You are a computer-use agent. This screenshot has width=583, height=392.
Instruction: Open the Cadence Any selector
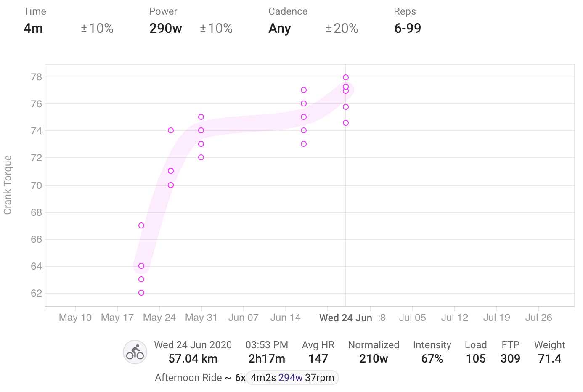pos(280,29)
